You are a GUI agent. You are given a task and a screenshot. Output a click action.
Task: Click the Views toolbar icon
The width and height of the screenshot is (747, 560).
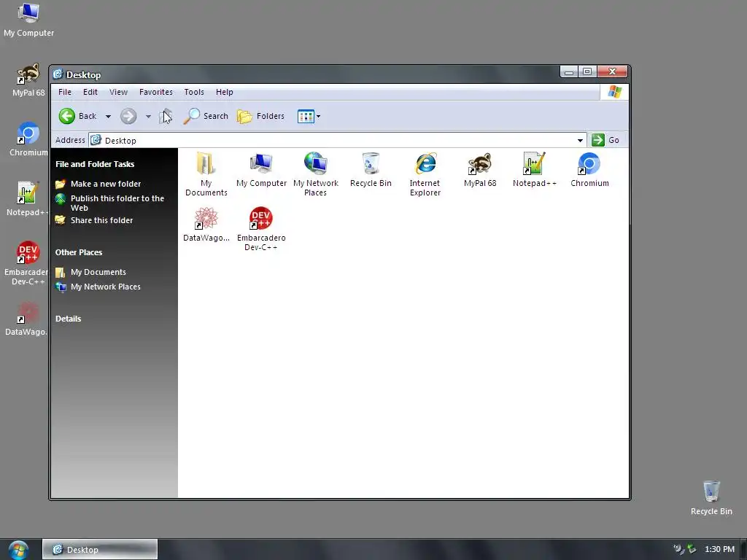coord(306,116)
